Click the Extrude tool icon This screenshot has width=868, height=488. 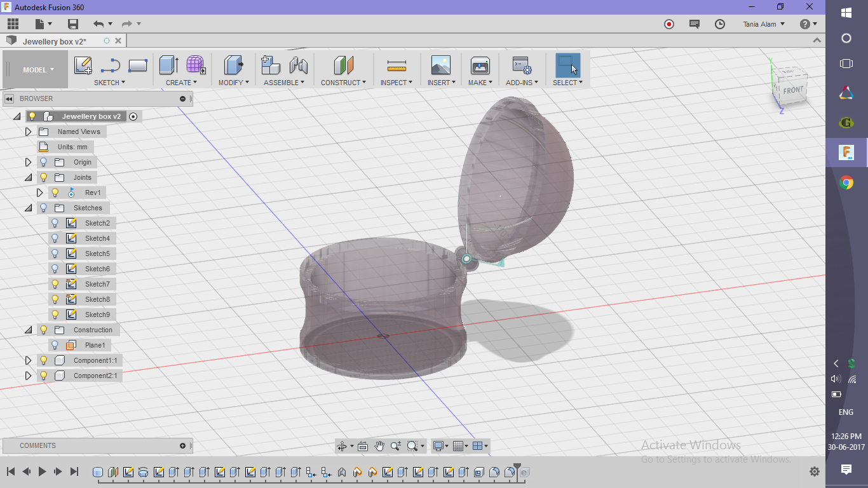[x=169, y=65]
